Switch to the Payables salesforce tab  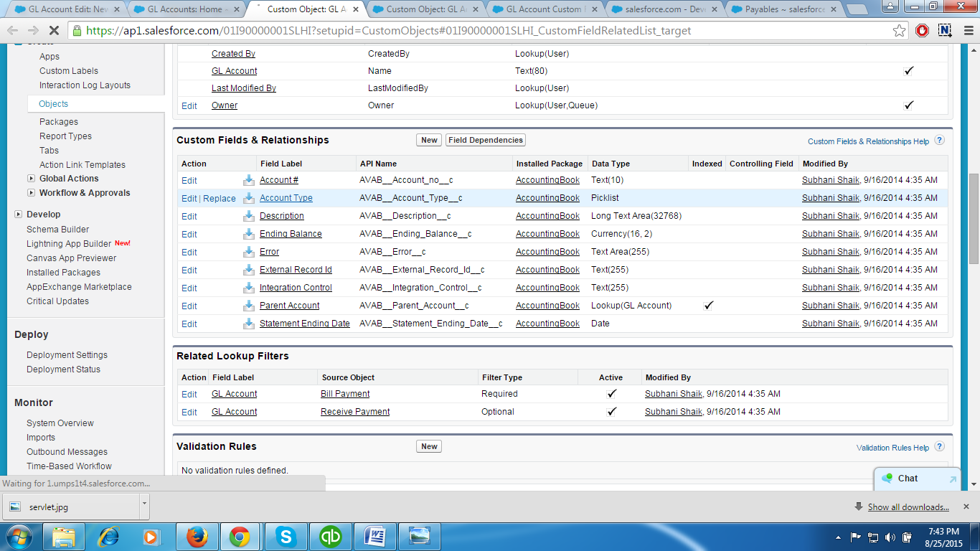pos(784,9)
